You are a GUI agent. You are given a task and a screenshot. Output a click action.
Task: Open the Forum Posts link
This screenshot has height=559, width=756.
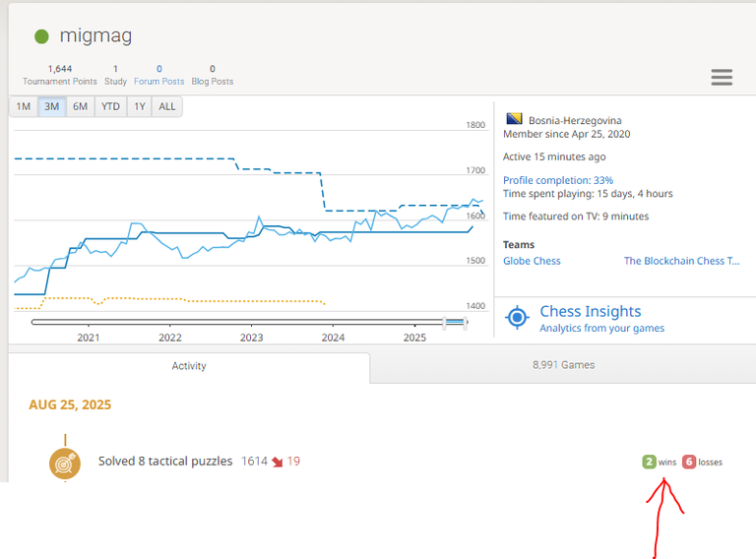(x=159, y=82)
